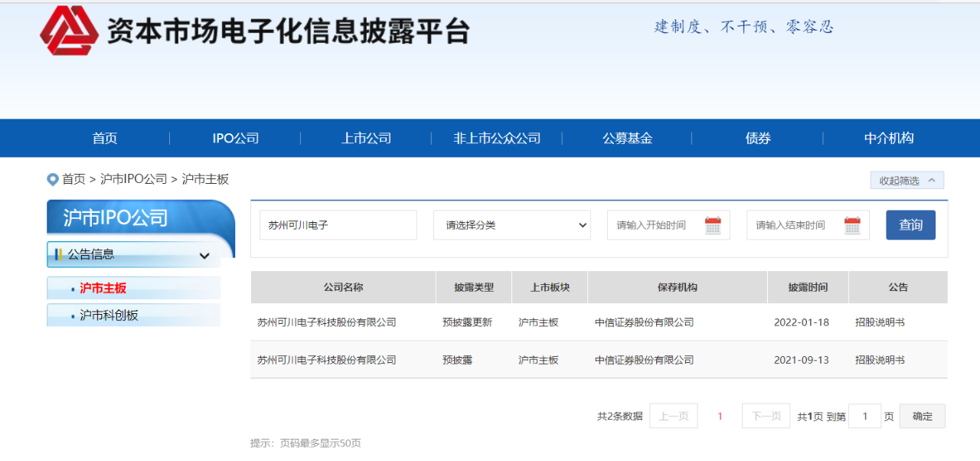Open the IPO公司 navigation menu
This screenshot has width=980, height=461.
pos(236,139)
